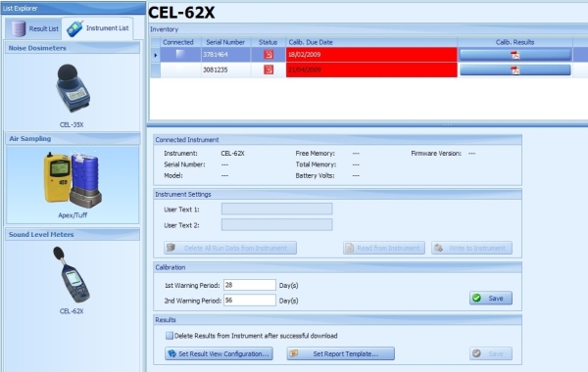588x372 pixels.
Task: Collapse the Air Sampling section header
Action: point(73,139)
